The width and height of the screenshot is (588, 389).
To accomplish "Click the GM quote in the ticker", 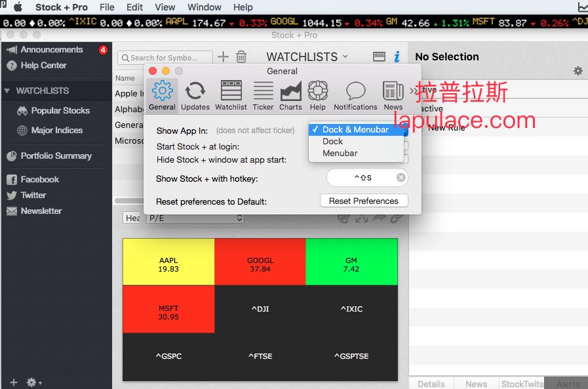I will [x=427, y=22].
